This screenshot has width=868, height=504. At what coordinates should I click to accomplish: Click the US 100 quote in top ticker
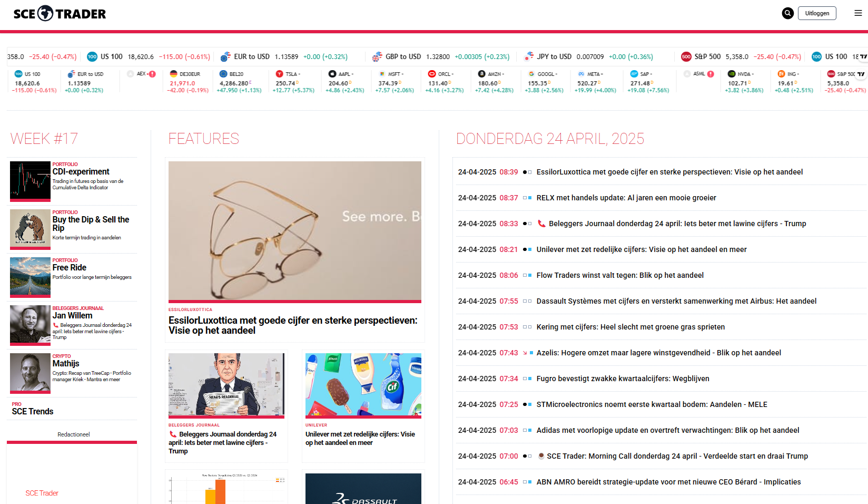[x=149, y=56]
